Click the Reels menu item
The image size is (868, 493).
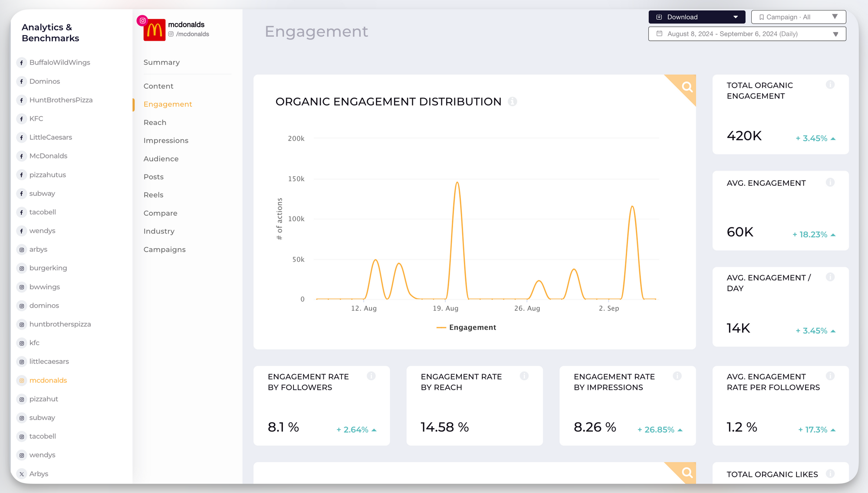tap(153, 194)
